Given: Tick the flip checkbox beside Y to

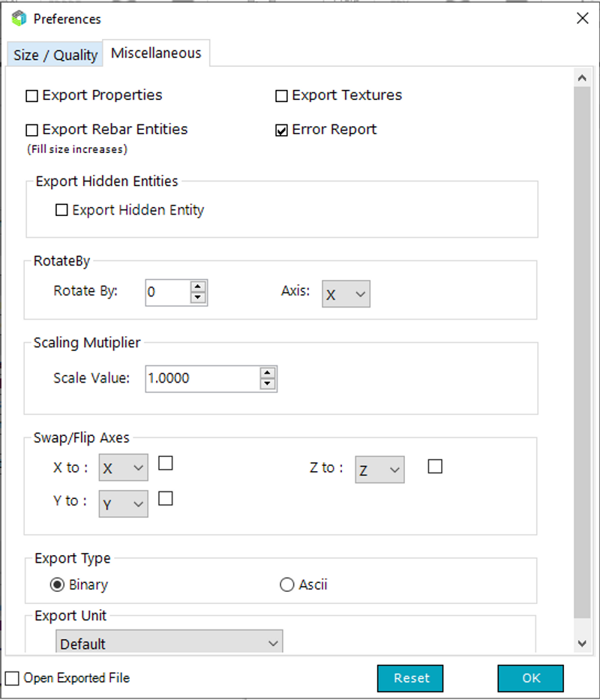Looking at the screenshot, I should point(166,498).
